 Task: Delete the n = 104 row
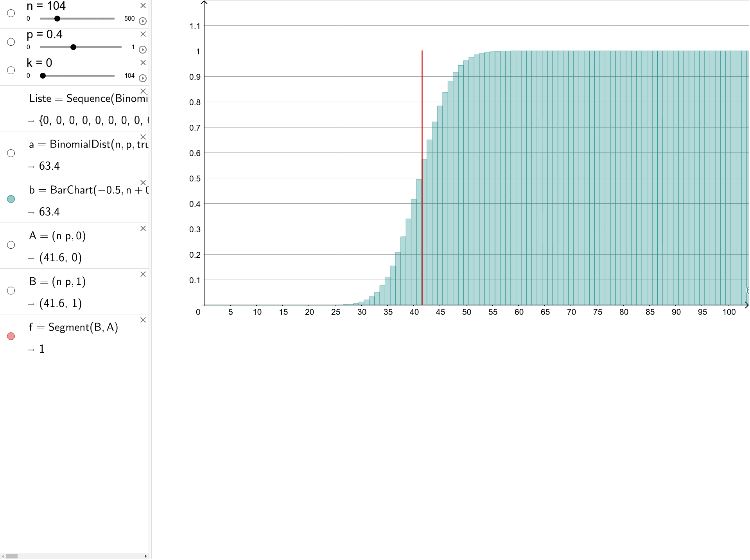point(143,6)
